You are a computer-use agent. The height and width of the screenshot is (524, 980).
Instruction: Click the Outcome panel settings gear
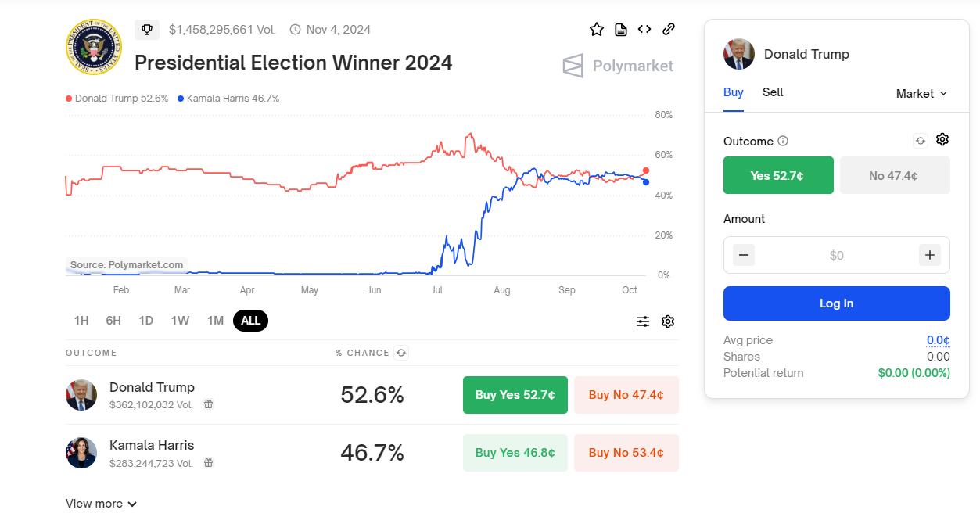pos(942,140)
